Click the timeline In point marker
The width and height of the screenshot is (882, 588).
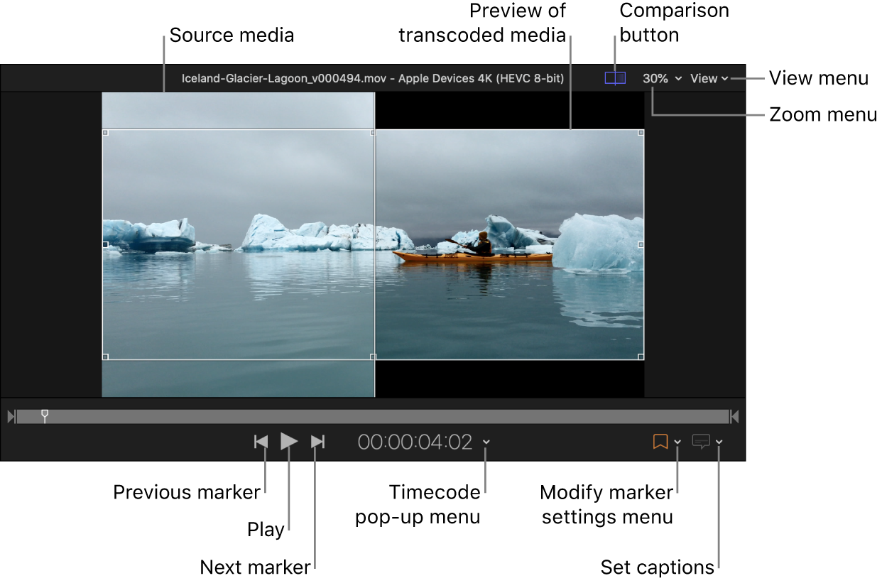coord(11,416)
